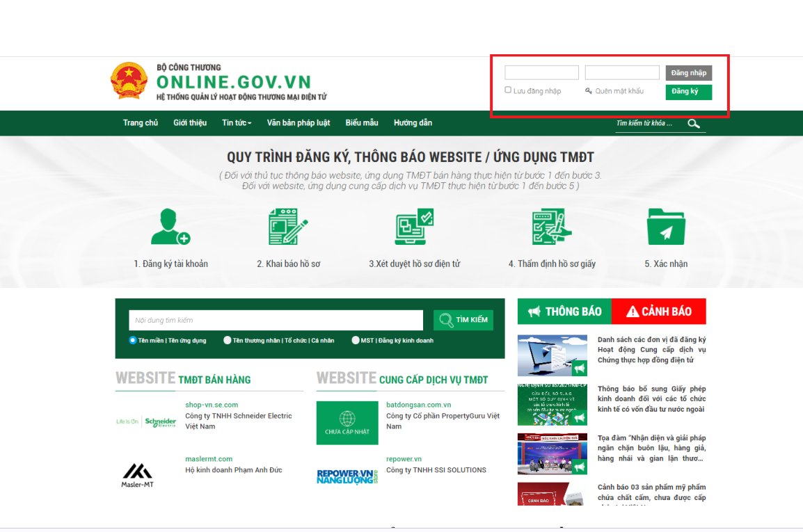Click the account registration step icon

170,227
